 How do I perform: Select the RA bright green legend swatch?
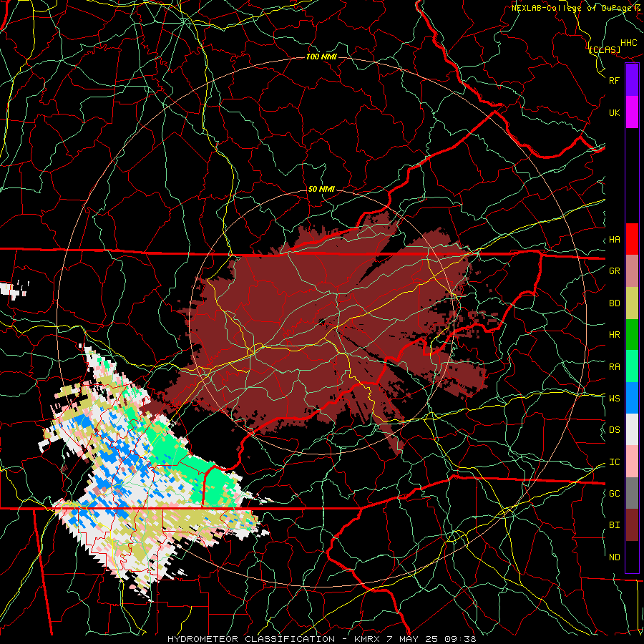pyautogui.click(x=632, y=366)
